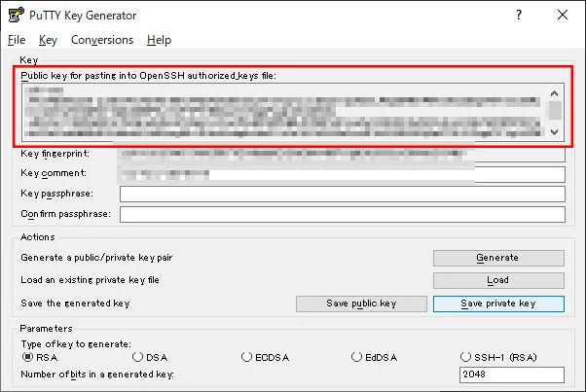Screen dimensions: 586x392
Task: Click the PuTTY Key Generator title icon
Action: [x=17, y=15]
